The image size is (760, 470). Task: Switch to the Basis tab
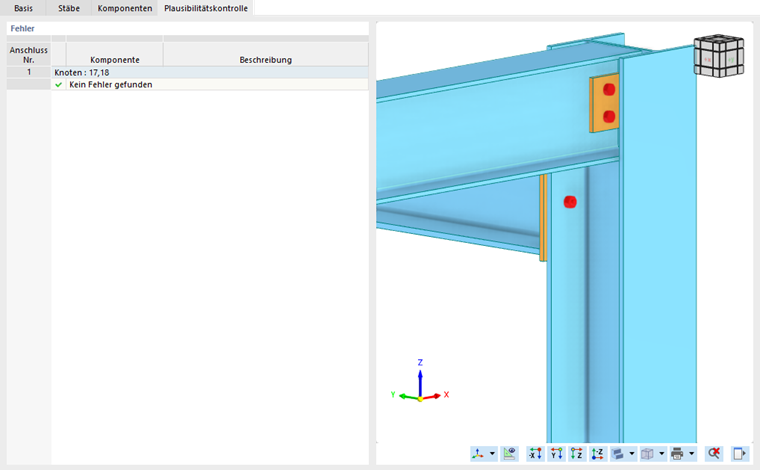(x=23, y=8)
